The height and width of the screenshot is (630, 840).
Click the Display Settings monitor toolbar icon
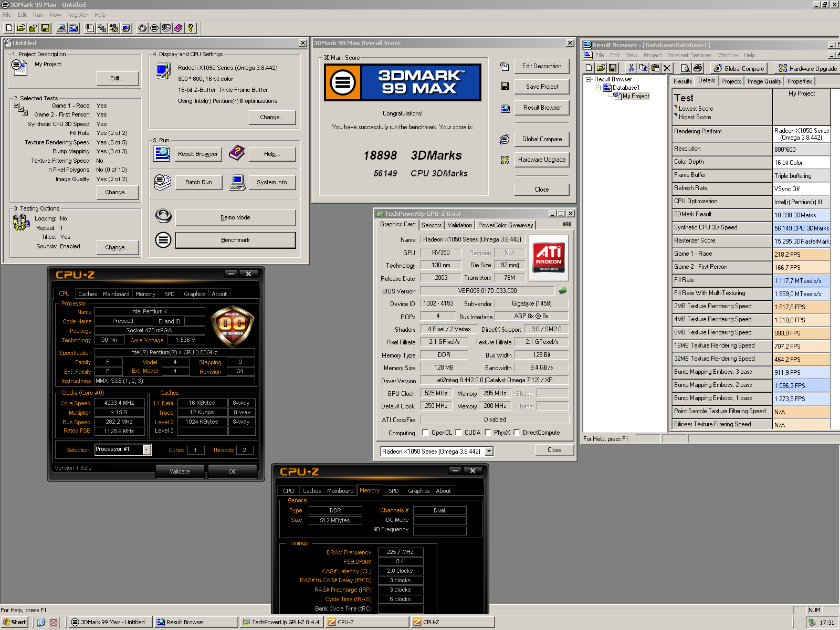(126, 28)
